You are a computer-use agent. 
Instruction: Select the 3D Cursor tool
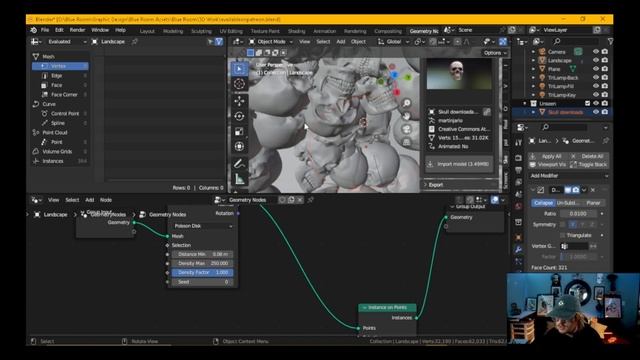[x=239, y=84]
